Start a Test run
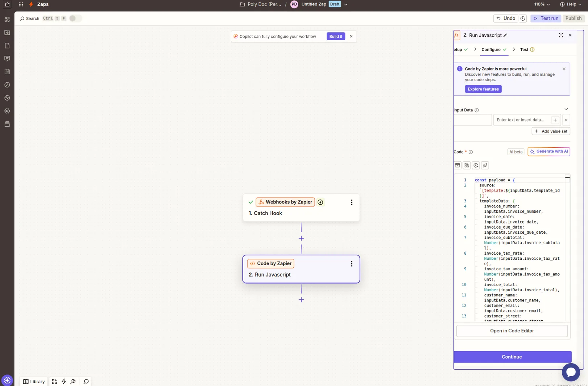Screen dimensions: 588x386 pos(546,19)
